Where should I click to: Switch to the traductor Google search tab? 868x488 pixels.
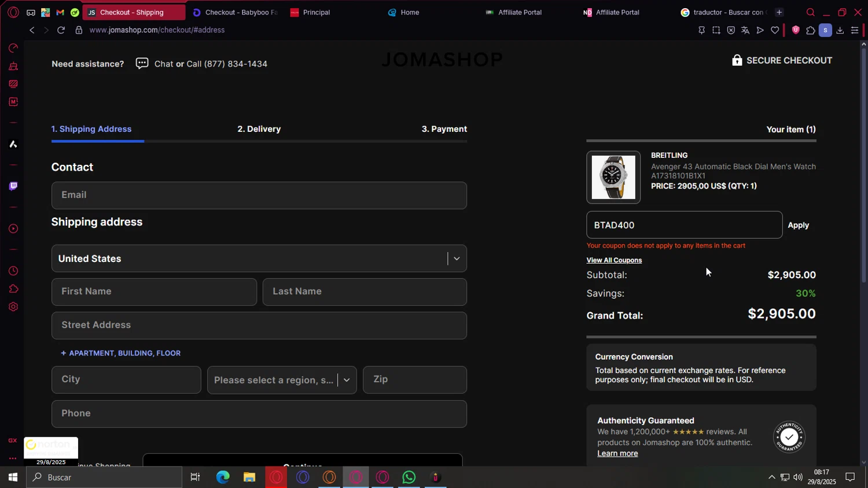pos(723,12)
